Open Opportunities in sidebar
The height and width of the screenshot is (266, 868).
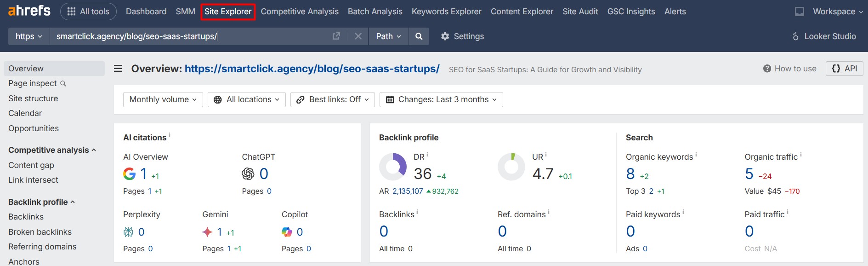(34, 128)
